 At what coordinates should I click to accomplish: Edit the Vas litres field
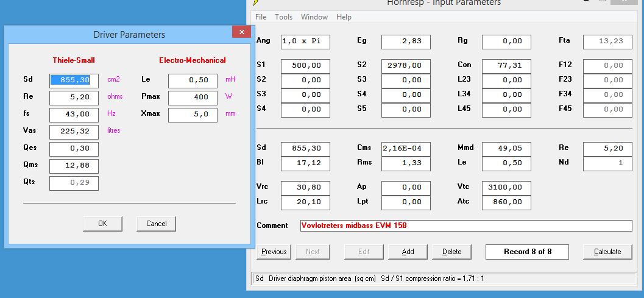pos(74,132)
